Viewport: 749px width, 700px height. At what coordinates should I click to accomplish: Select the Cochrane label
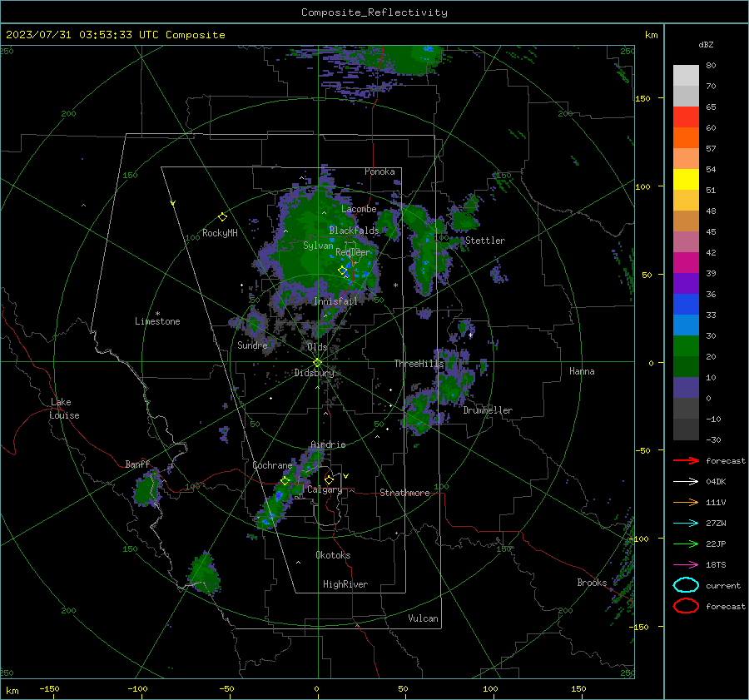tap(272, 465)
